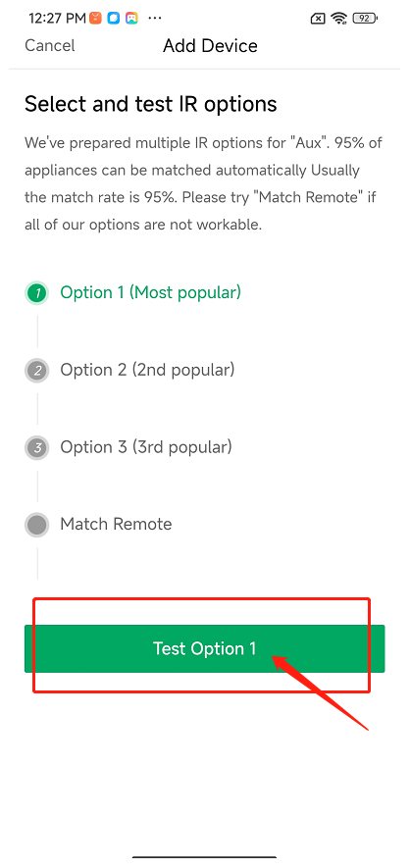Viewport: 410px width, 868px height.
Task: Tap the blue notification icon in status bar
Action: [x=114, y=19]
